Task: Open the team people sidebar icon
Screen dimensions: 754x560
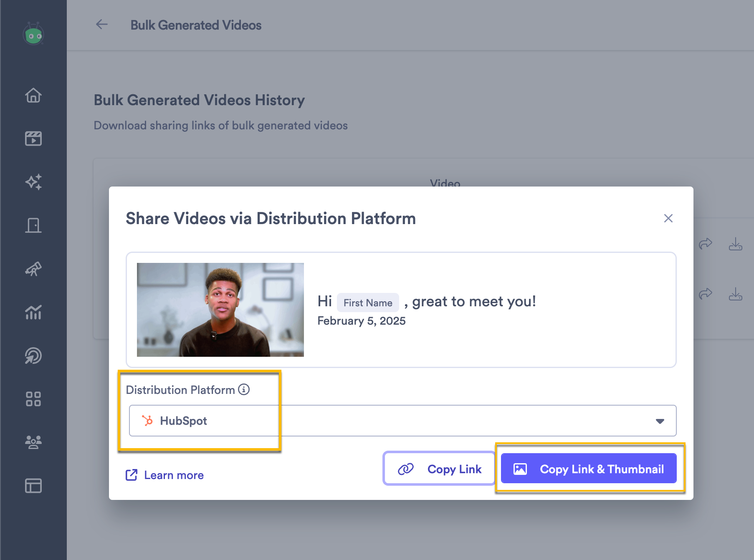Action: 33,442
